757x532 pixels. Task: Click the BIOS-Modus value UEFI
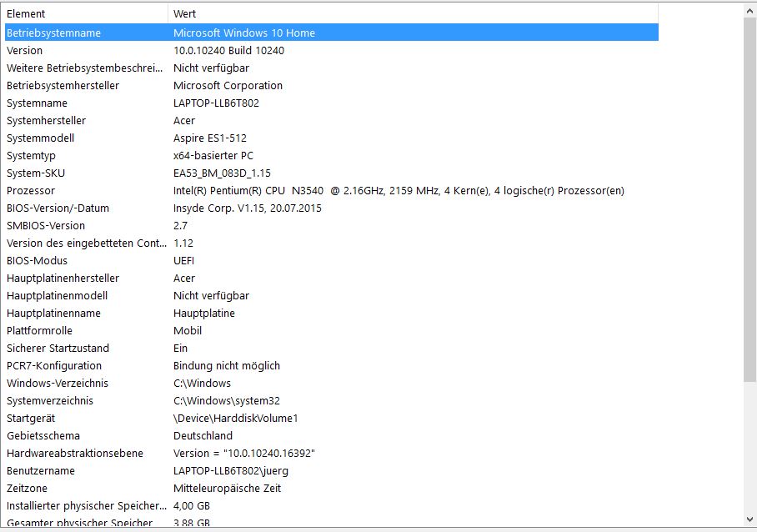[183, 261]
